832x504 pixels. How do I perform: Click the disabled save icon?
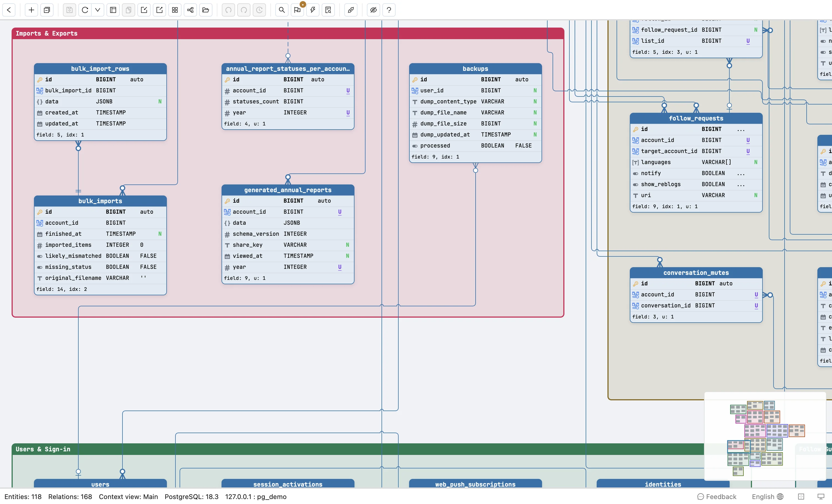[70, 10]
